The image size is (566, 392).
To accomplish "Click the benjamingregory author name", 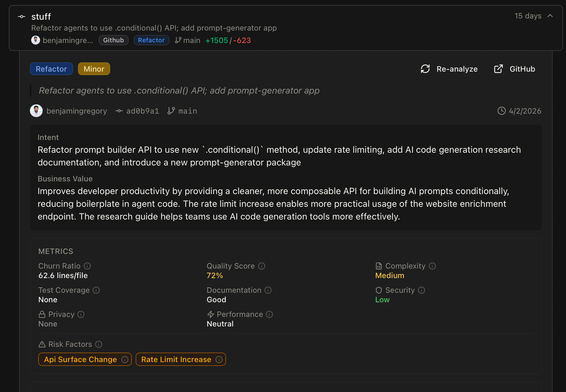I will 77,111.
